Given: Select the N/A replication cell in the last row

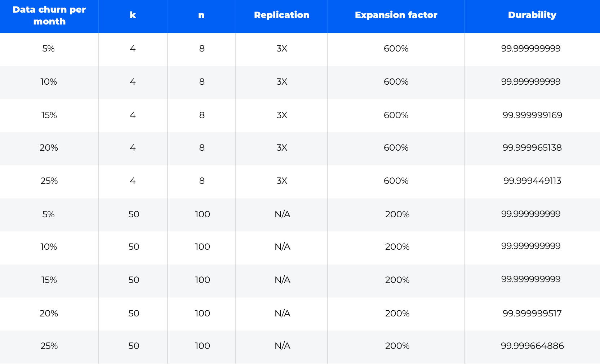Looking at the screenshot, I should click(x=282, y=346).
